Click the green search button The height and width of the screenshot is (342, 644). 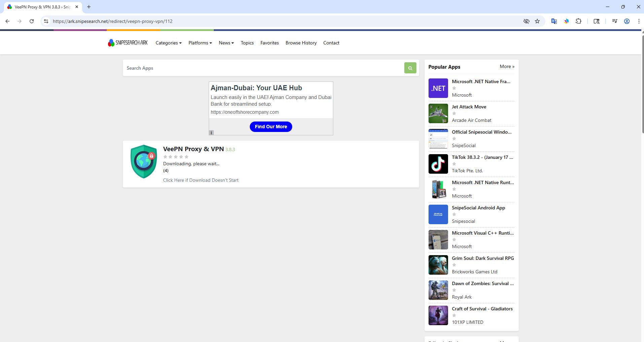click(410, 68)
